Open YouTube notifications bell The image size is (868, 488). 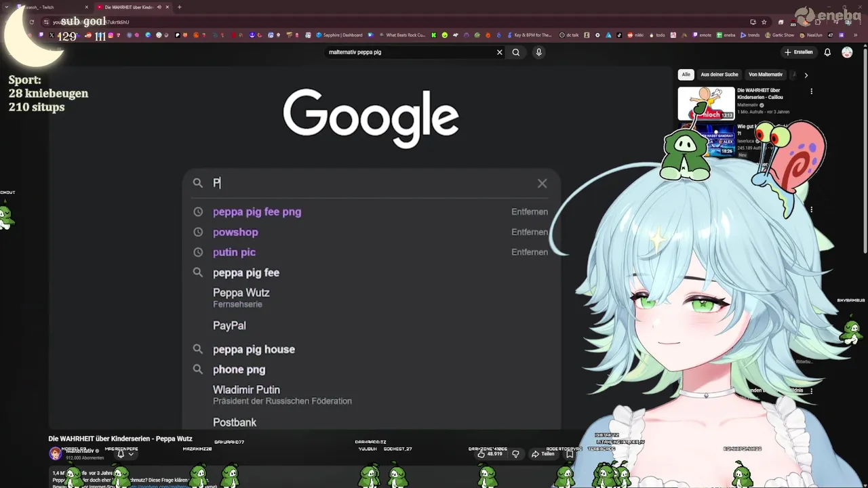tap(827, 52)
